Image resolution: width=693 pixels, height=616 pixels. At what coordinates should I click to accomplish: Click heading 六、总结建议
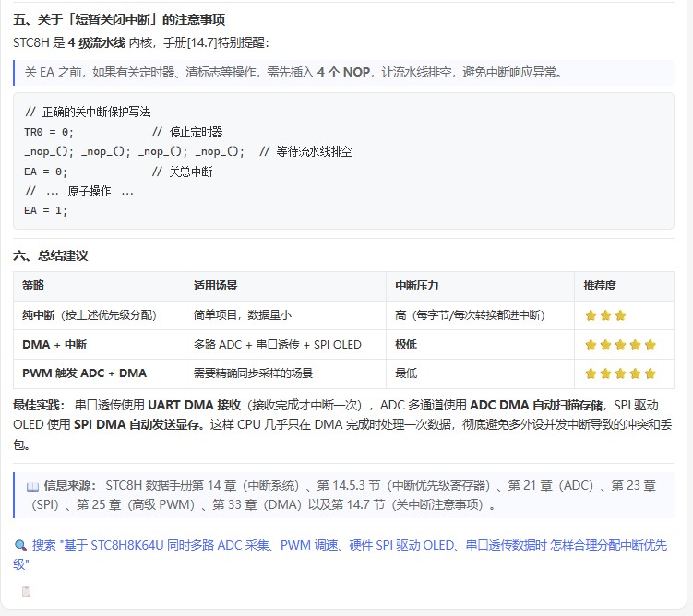coord(51,255)
